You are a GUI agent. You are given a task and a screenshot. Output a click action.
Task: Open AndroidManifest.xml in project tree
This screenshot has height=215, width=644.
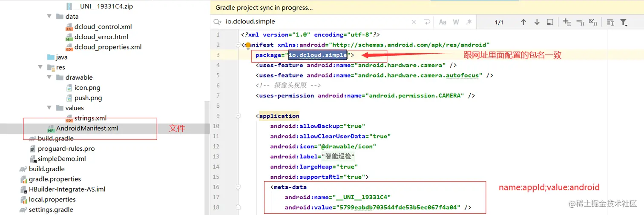coord(87,128)
